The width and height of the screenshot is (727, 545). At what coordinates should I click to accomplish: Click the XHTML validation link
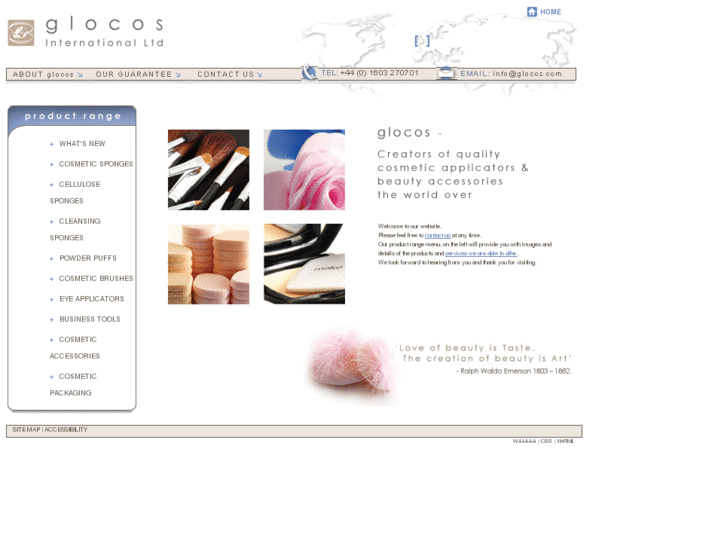click(565, 441)
